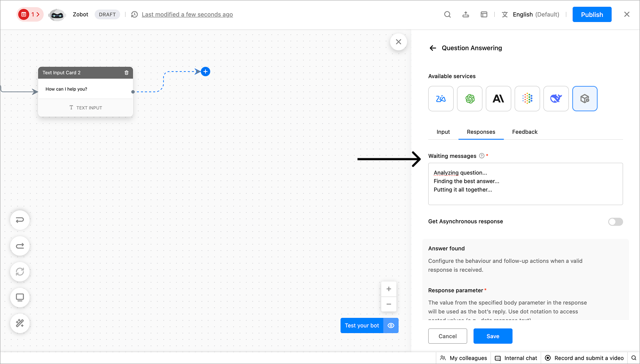Click the undo arrow on the canvas

click(x=20, y=220)
